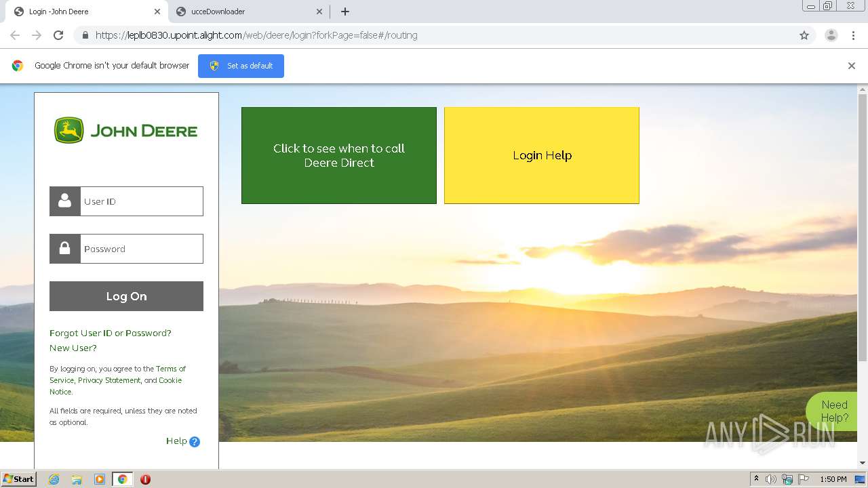868x488 pixels.
Task: Bookmark this page with the star icon
Action: (804, 35)
